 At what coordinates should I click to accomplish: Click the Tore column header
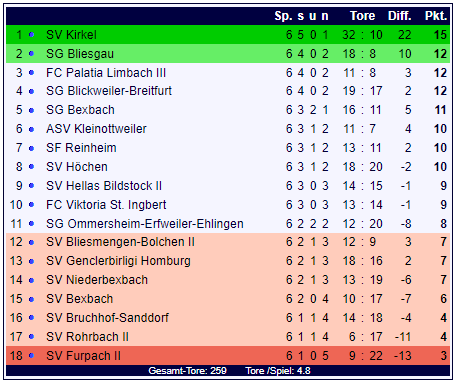click(362, 16)
